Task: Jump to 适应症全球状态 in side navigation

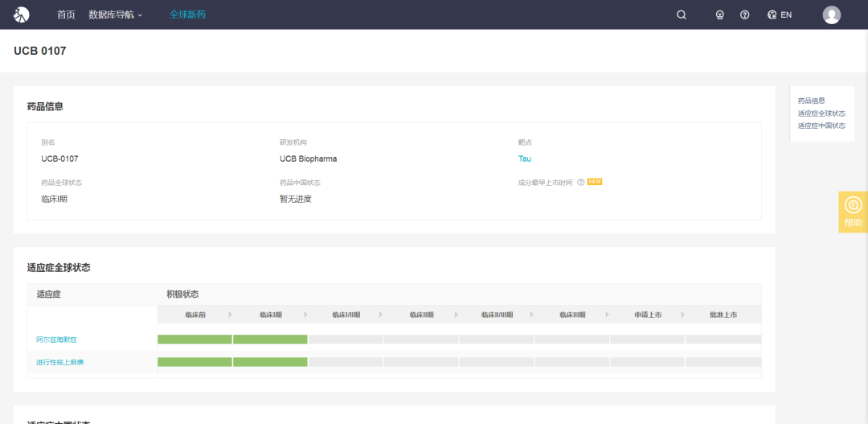Action: (x=821, y=113)
